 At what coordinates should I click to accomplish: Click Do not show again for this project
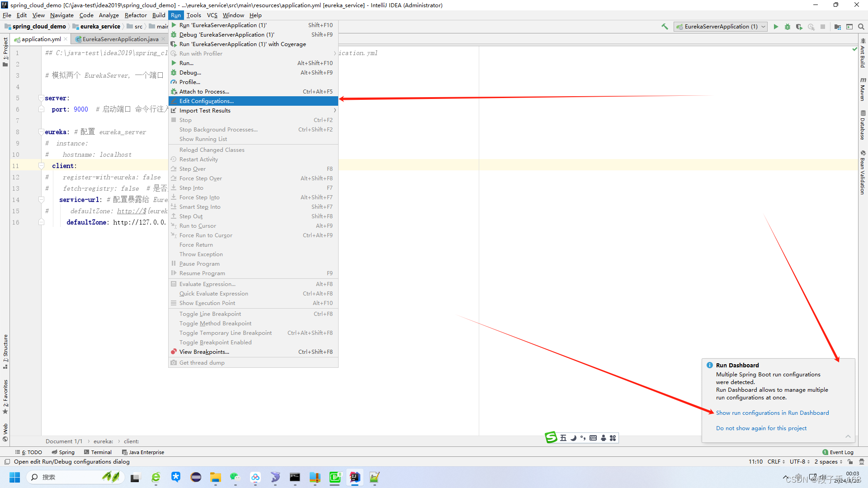(761, 428)
